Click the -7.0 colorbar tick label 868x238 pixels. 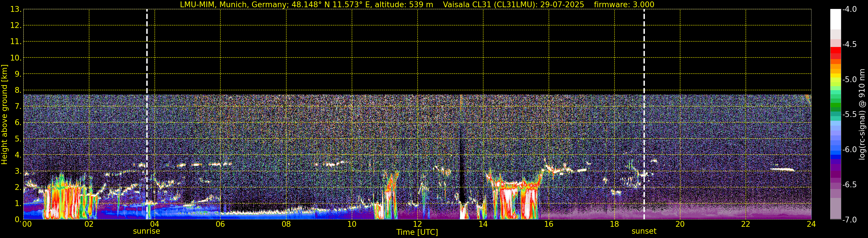849,220
